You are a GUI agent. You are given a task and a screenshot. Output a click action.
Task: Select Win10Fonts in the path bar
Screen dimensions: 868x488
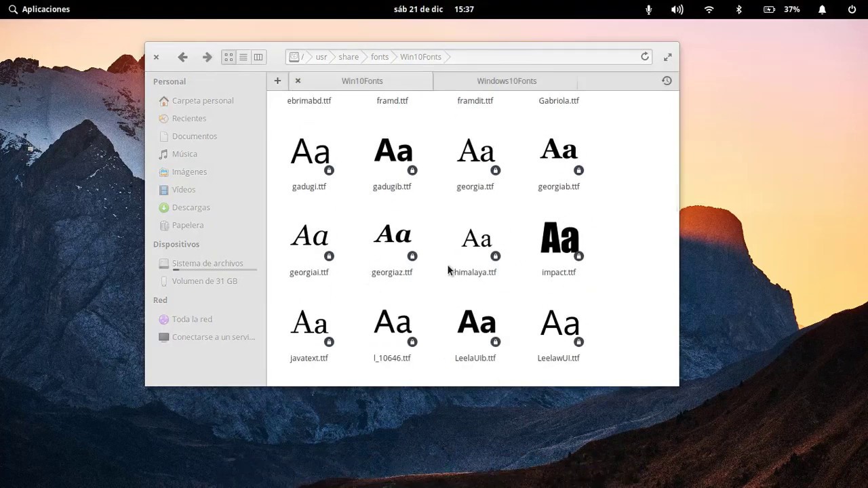coord(420,57)
